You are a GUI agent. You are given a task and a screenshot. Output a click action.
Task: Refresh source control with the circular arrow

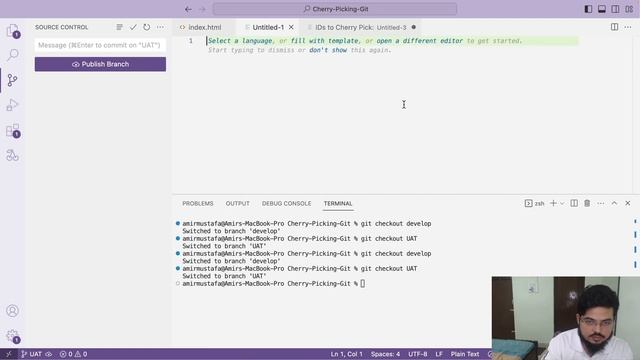[147, 27]
